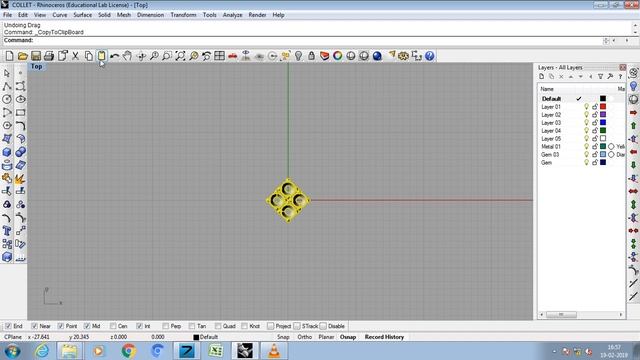Open object properties color wheel icon
The height and width of the screenshot is (360, 640).
click(x=338, y=56)
